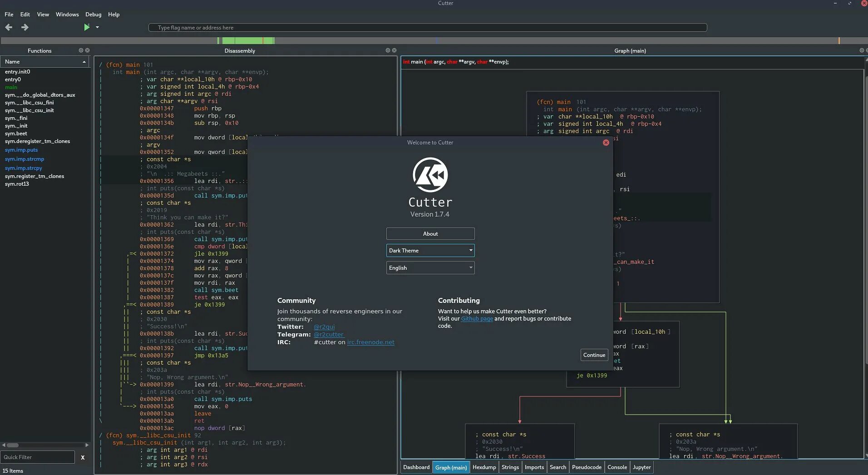Click address 0x00001347 in Disassembly

pyautogui.click(x=157, y=109)
